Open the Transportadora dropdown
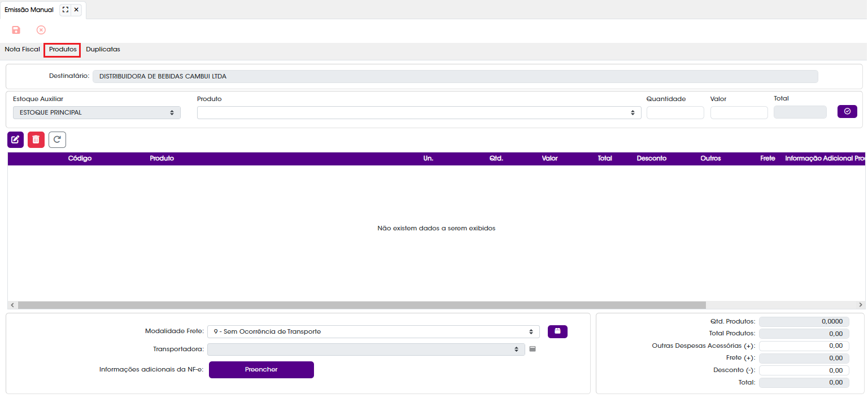Image resolution: width=868 pixels, height=402 pixels. (366, 349)
